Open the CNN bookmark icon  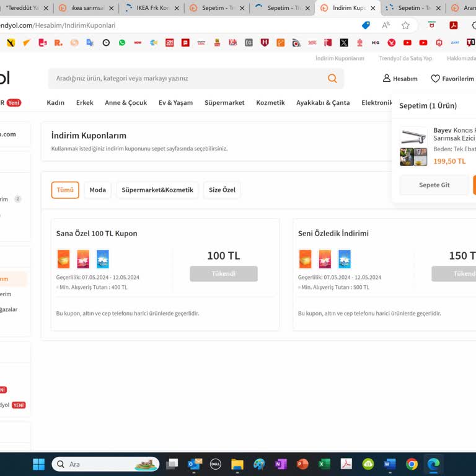tap(169, 43)
